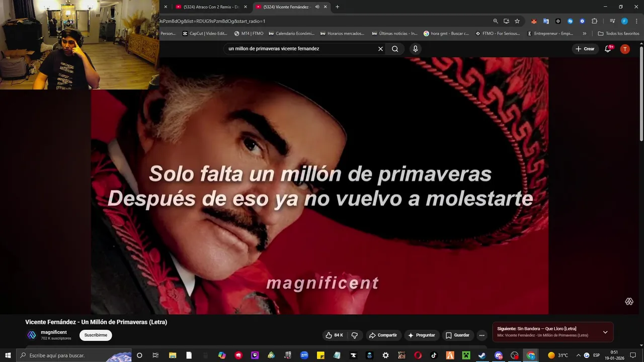This screenshot has width=644, height=362.
Task: Open CapCut Video Editor bookmark
Action: point(205,34)
